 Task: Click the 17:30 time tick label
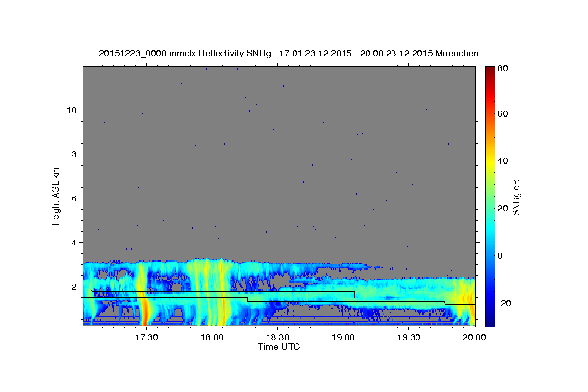point(147,338)
